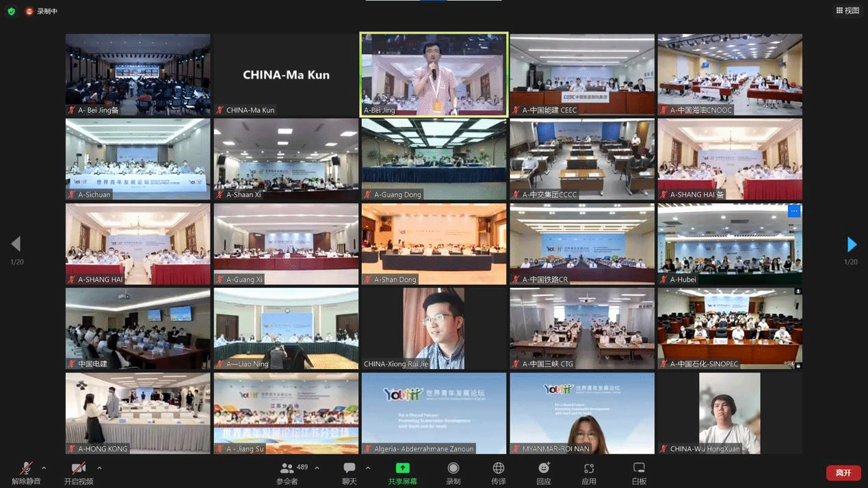Open more options on A-Hubei tile
Image resolution: width=868 pixels, height=488 pixels.
pyautogui.click(x=793, y=211)
